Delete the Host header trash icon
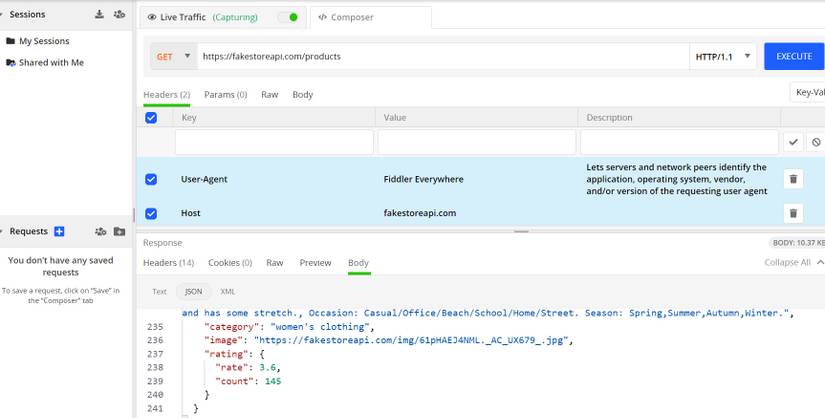 coord(793,213)
